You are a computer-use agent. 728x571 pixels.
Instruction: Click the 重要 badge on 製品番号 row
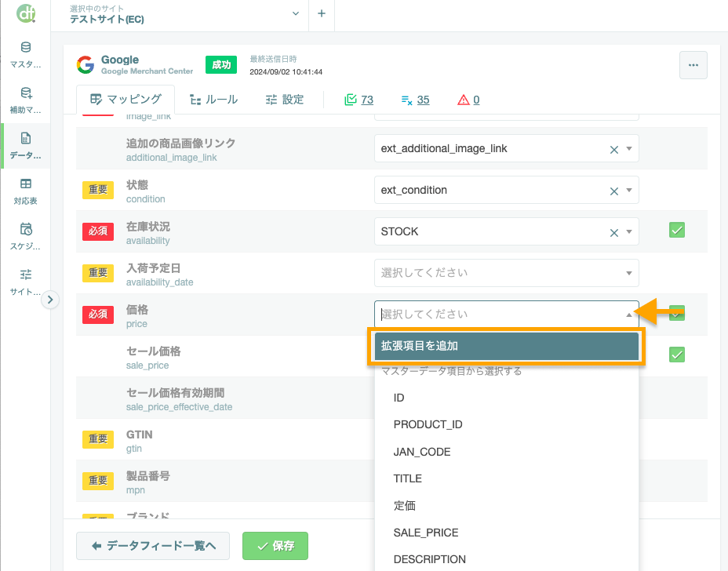(98, 481)
